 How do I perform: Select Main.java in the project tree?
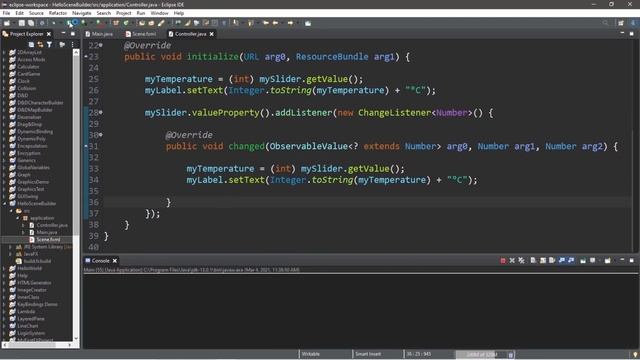(x=47, y=232)
